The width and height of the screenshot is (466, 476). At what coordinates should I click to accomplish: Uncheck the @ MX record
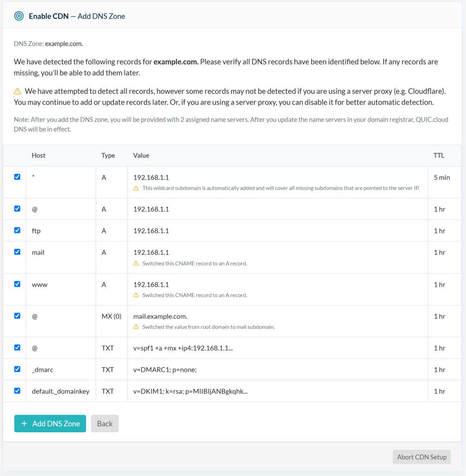point(17,316)
